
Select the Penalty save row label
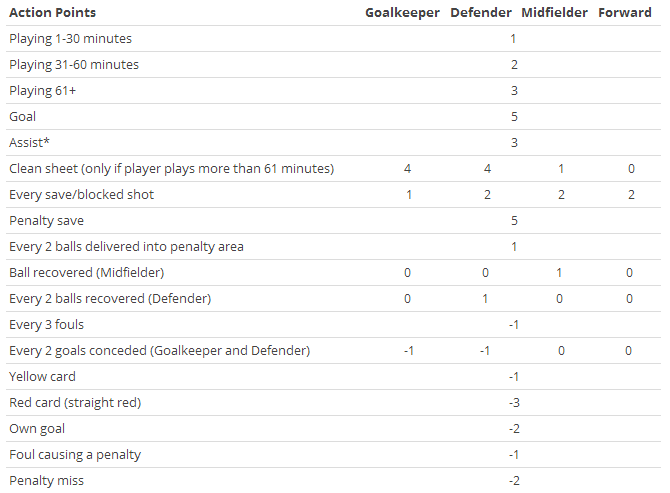point(46,220)
